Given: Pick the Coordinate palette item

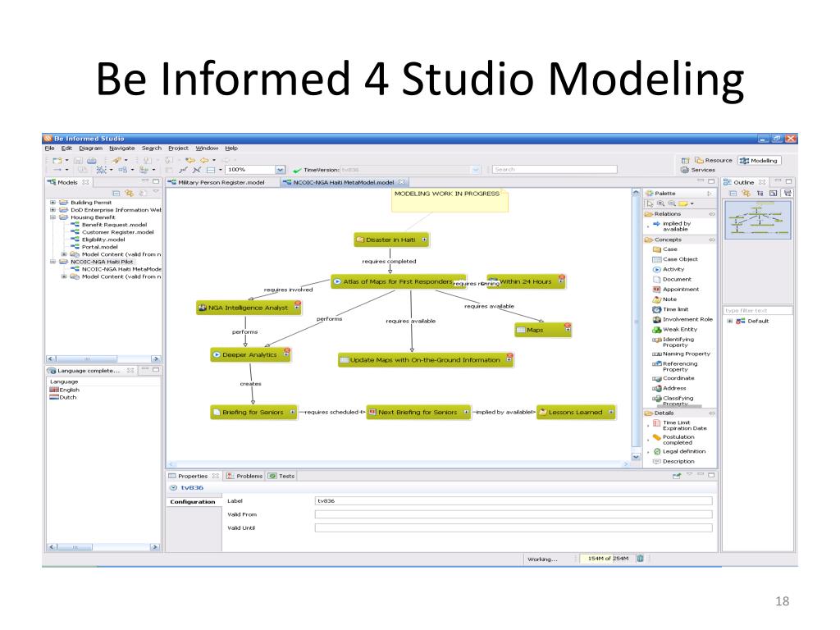Looking at the screenshot, I should click(x=673, y=378).
